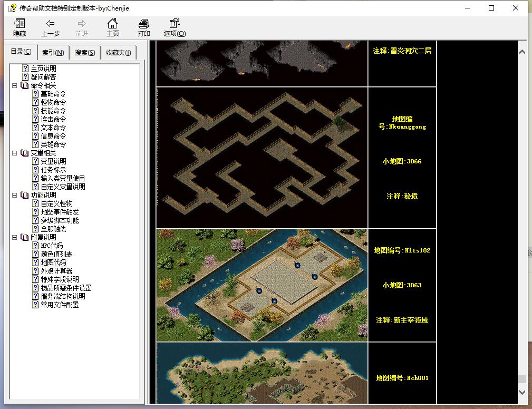Go back with the 上一步 arrow icon
This screenshot has width=532, height=409.
coord(50,23)
